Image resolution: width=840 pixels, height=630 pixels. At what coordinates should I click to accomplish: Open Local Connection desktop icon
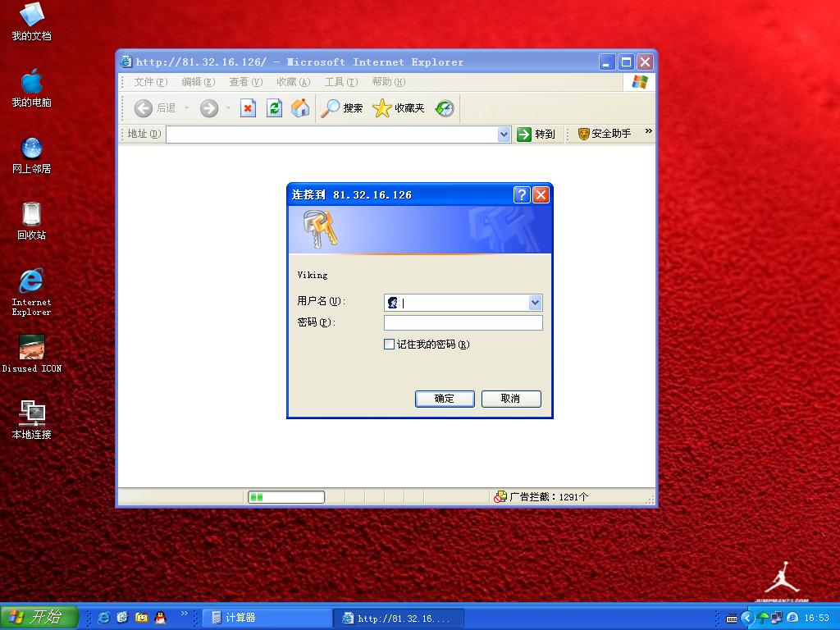click(x=31, y=420)
